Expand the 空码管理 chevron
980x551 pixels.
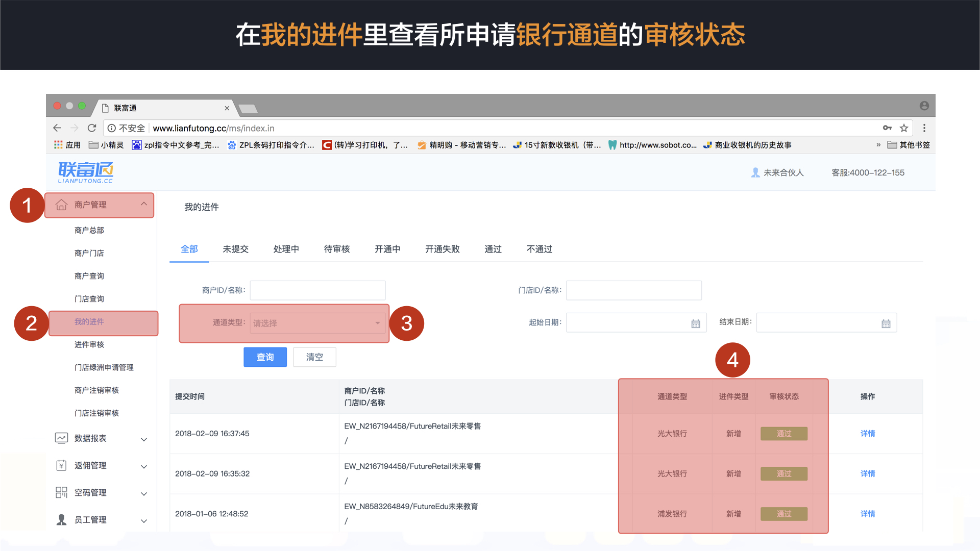coord(144,493)
